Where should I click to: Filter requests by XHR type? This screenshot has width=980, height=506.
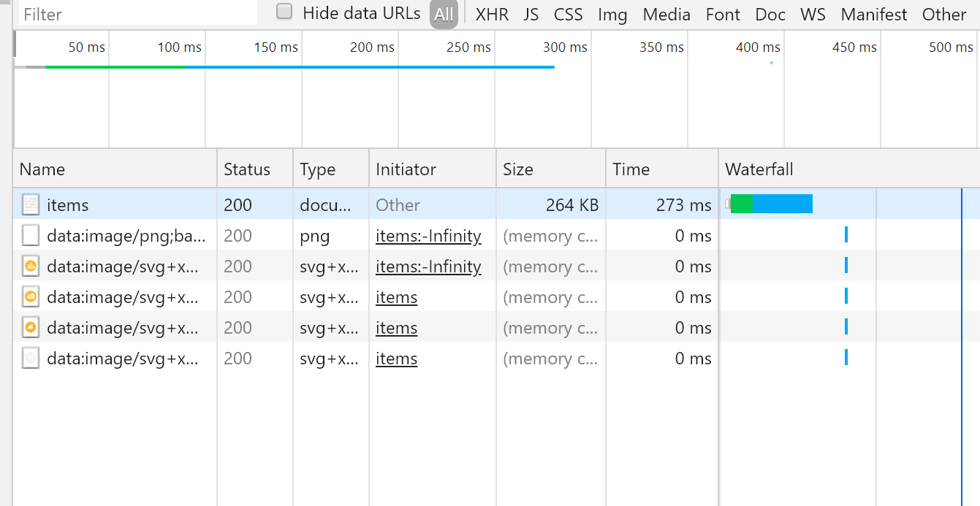click(x=492, y=15)
